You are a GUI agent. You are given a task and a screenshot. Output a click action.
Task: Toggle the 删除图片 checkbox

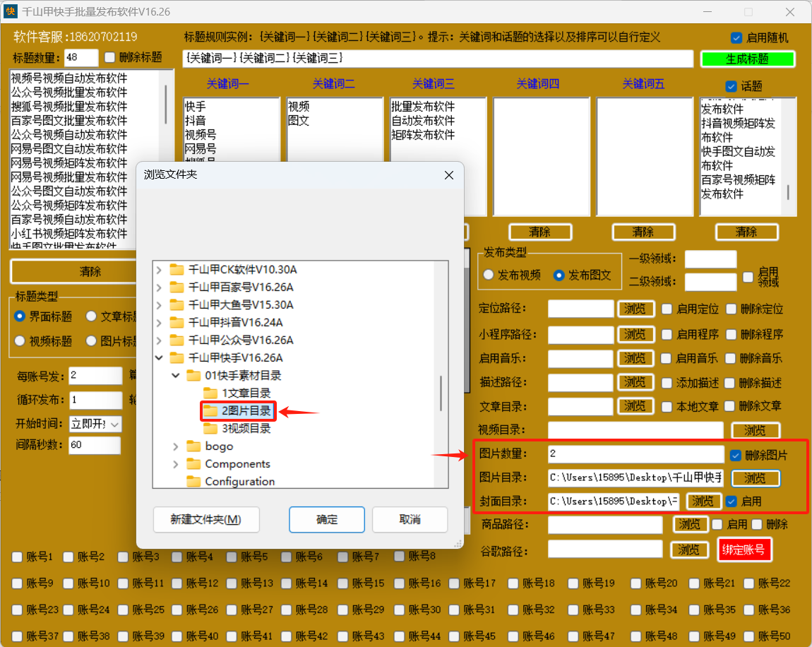(x=735, y=456)
